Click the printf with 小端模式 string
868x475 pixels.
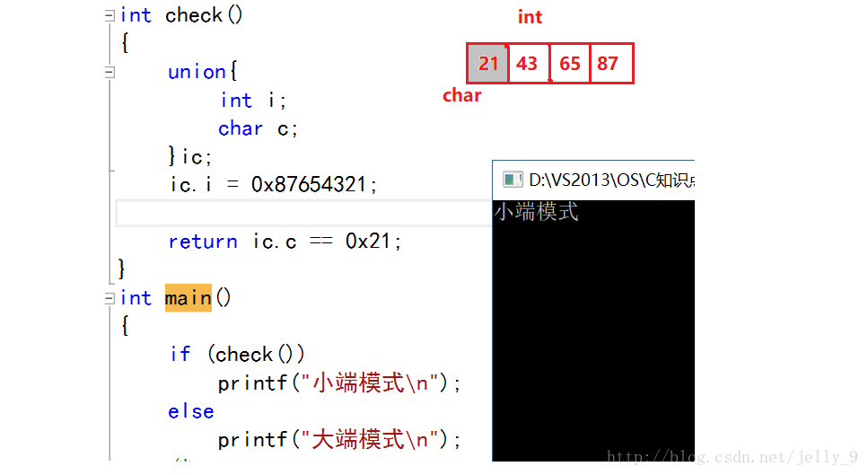pyautogui.click(x=338, y=383)
